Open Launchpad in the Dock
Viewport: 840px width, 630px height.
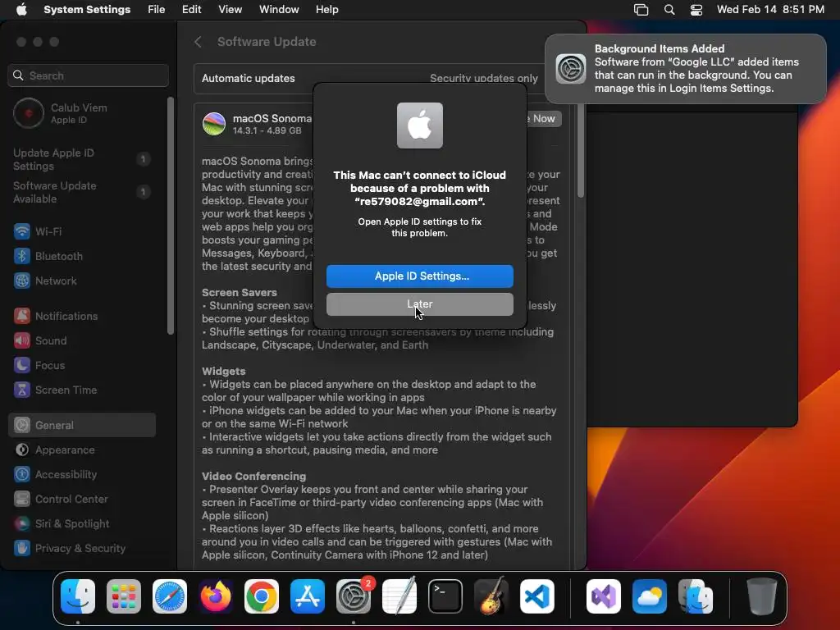pos(124,596)
